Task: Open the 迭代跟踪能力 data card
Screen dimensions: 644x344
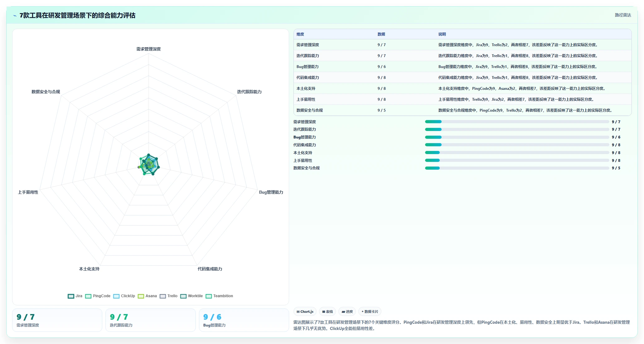Action: tap(151, 320)
